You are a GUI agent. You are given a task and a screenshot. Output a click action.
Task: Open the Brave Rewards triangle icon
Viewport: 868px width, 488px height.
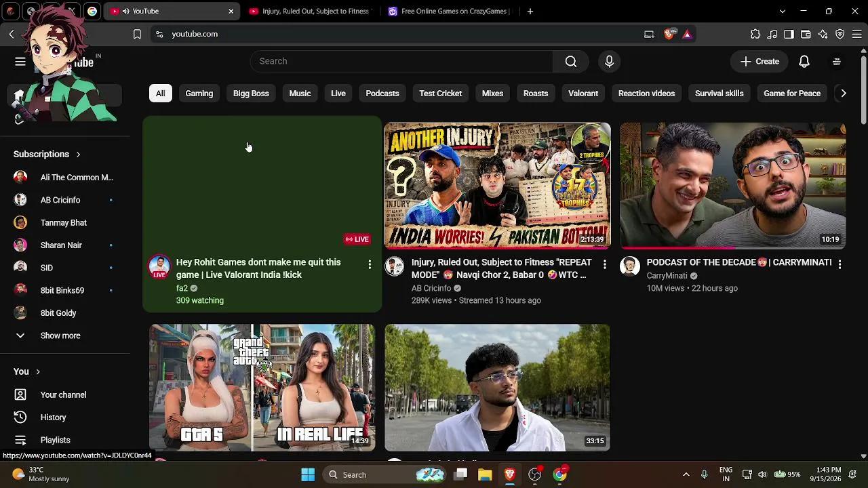(687, 34)
